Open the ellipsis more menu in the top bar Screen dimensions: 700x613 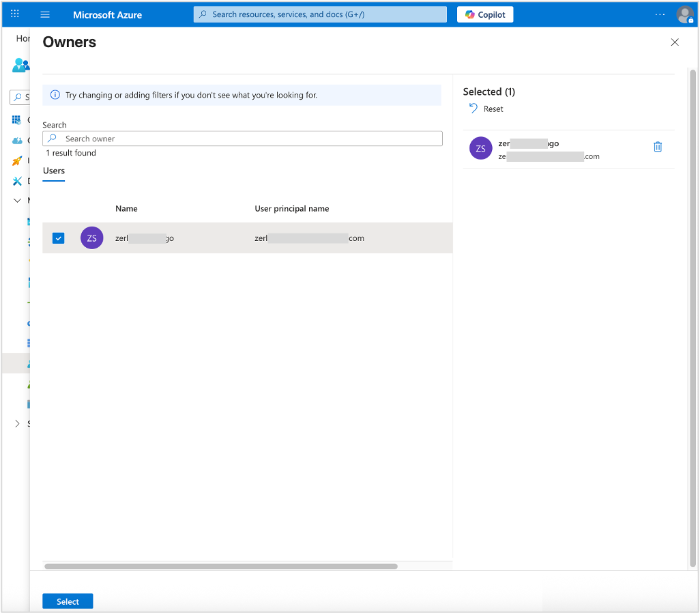coord(659,14)
